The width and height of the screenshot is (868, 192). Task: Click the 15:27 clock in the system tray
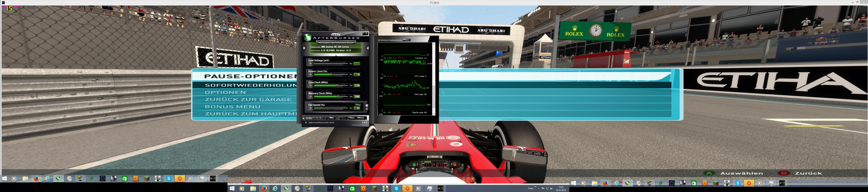pyautogui.click(x=561, y=189)
